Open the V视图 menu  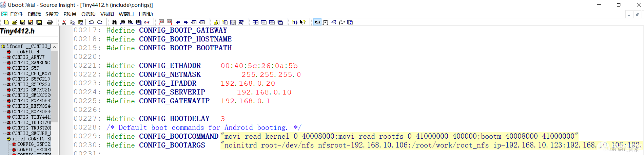point(107,14)
